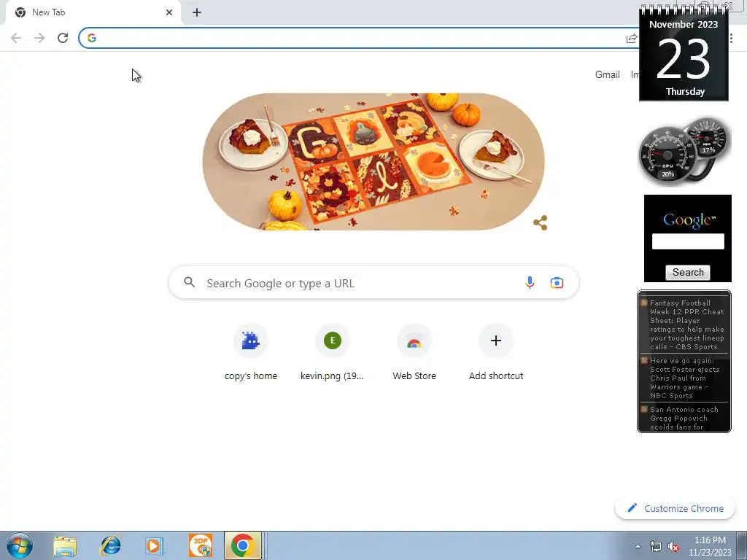This screenshot has height=560, width=747.
Task: Click the magnifier icon in search box
Action: pos(190,282)
